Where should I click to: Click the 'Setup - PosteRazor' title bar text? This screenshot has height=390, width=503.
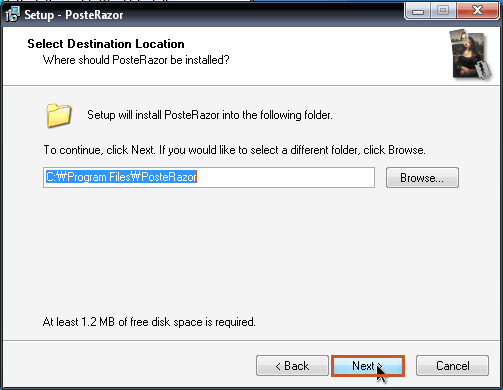74,15
